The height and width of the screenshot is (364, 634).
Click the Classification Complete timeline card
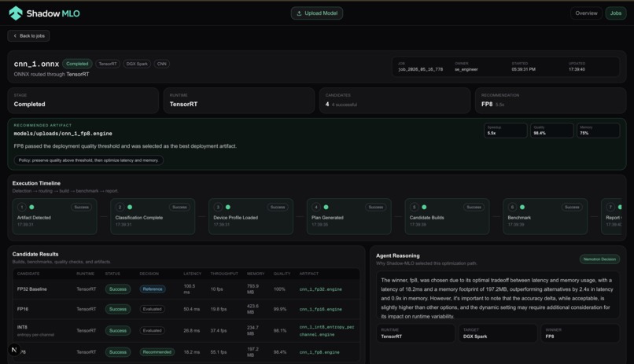click(x=153, y=216)
